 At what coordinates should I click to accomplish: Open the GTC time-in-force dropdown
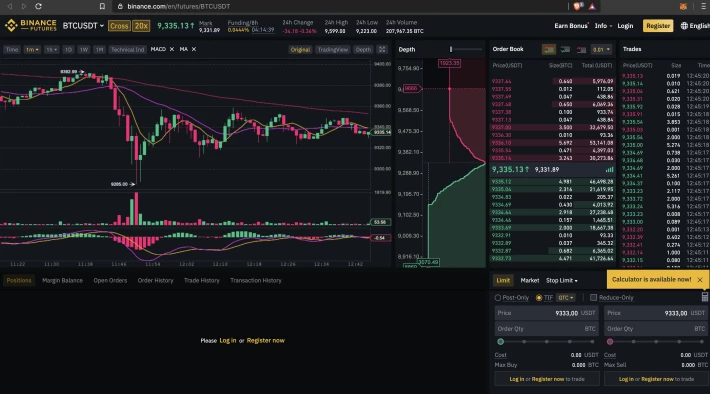click(x=566, y=298)
